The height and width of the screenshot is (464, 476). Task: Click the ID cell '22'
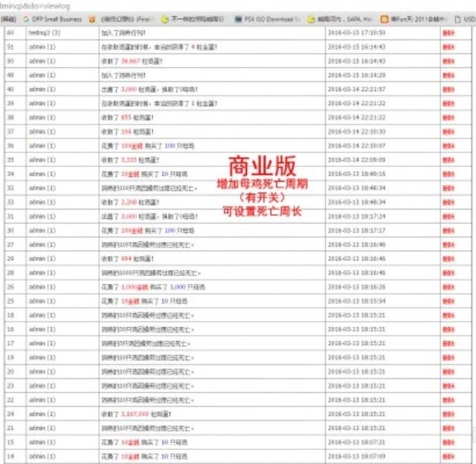coord(10,400)
